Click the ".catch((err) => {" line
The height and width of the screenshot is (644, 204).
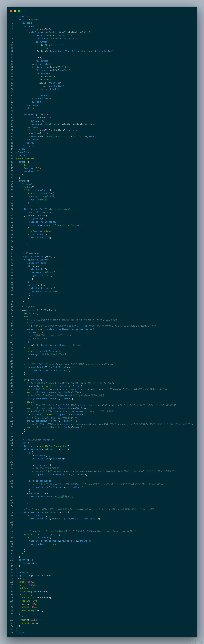[x=38, y=285]
